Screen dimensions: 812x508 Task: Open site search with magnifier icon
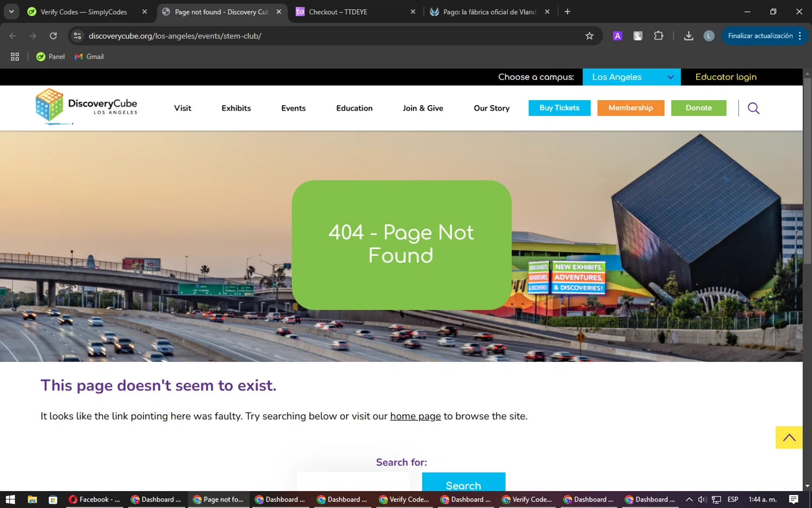754,108
